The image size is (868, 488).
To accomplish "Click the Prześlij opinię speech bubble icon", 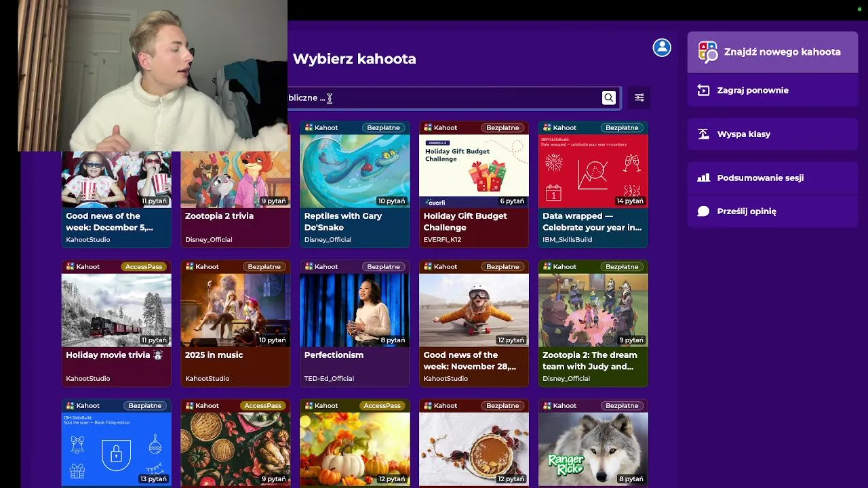I will [x=703, y=211].
